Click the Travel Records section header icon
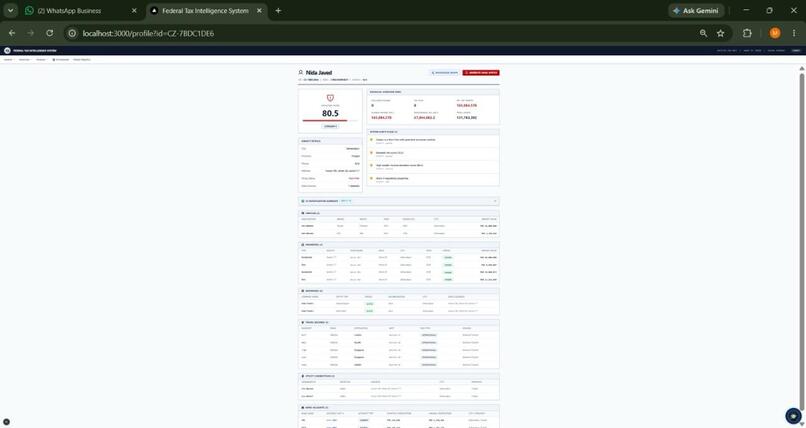806x428 pixels. (303, 322)
